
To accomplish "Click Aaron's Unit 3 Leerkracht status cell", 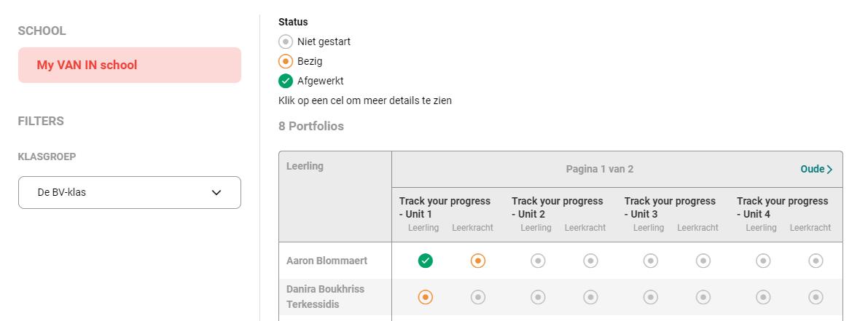I will pos(703,261).
